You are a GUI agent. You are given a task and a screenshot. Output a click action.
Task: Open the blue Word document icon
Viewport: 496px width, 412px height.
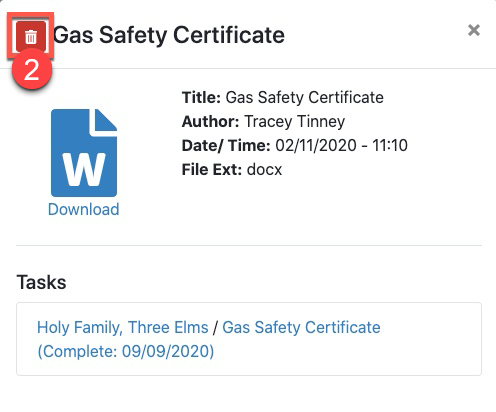(x=84, y=153)
